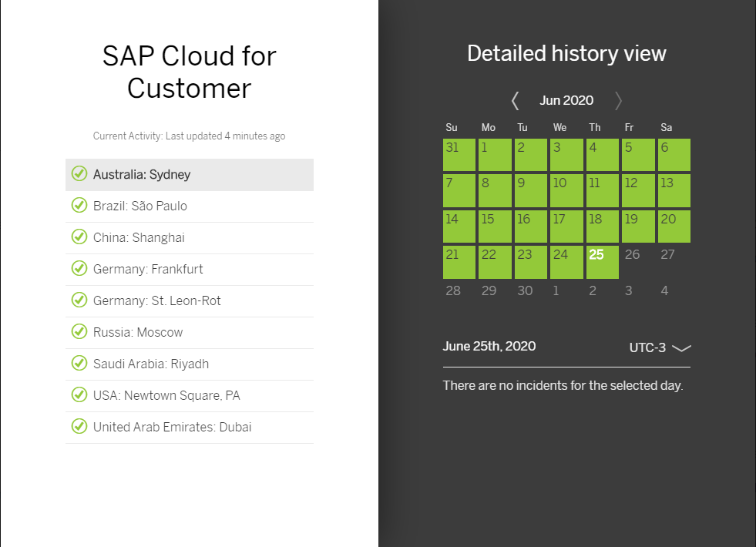
Task: Click the June 25th, 2020 date heading
Action: point(489,346)
